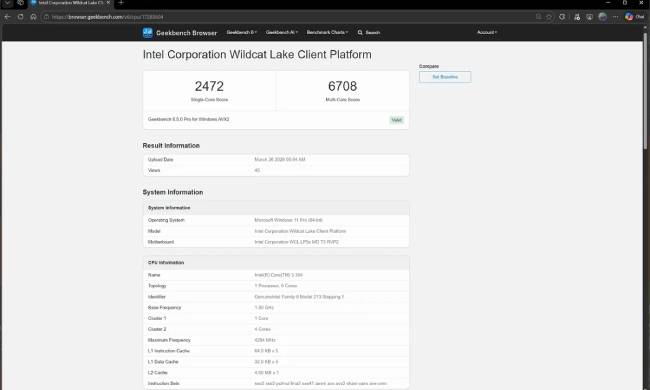Click the Multi-Core Score caption

pos(342,100)
